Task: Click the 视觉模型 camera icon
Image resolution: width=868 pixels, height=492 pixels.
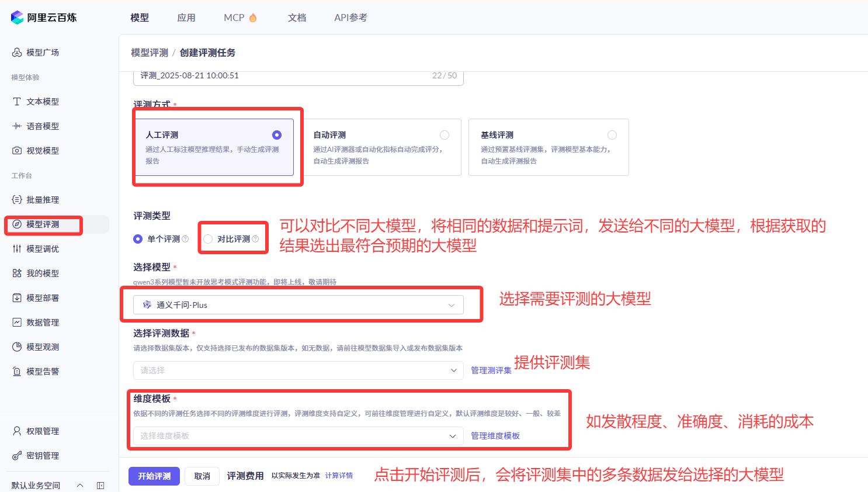Action: pos(17,151)
